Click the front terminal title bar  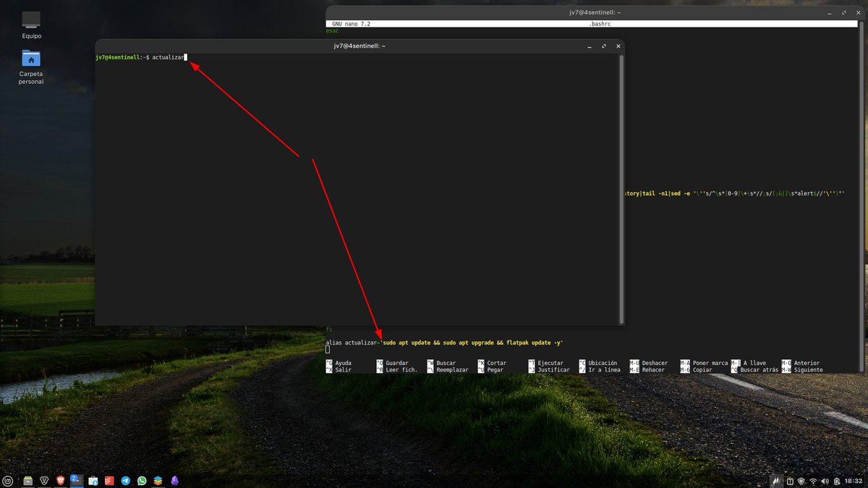click(359, 46)
